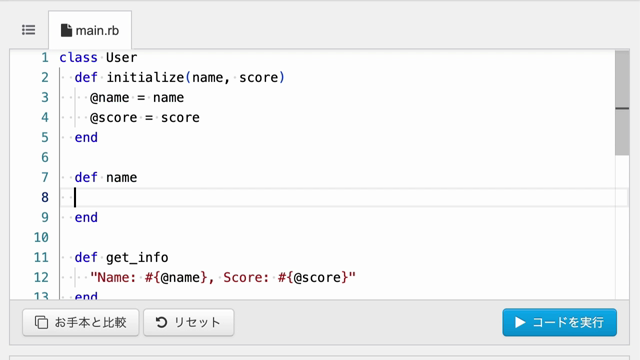Click the file icon on main.rb tab

point(66,30)
